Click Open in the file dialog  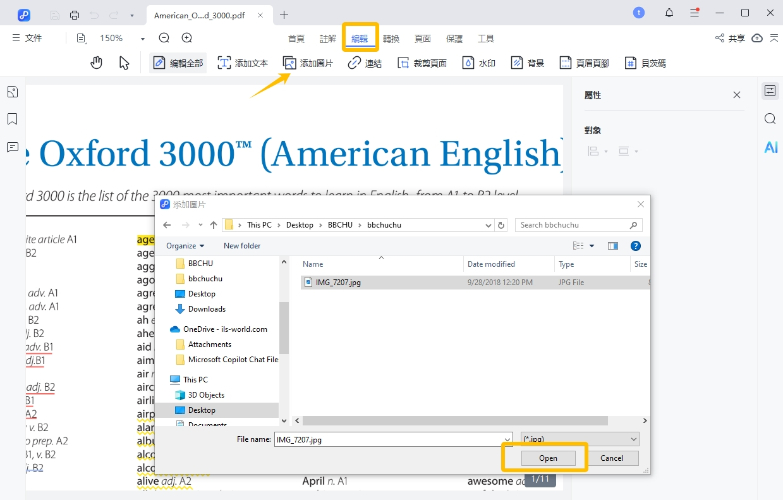[548, 458]
